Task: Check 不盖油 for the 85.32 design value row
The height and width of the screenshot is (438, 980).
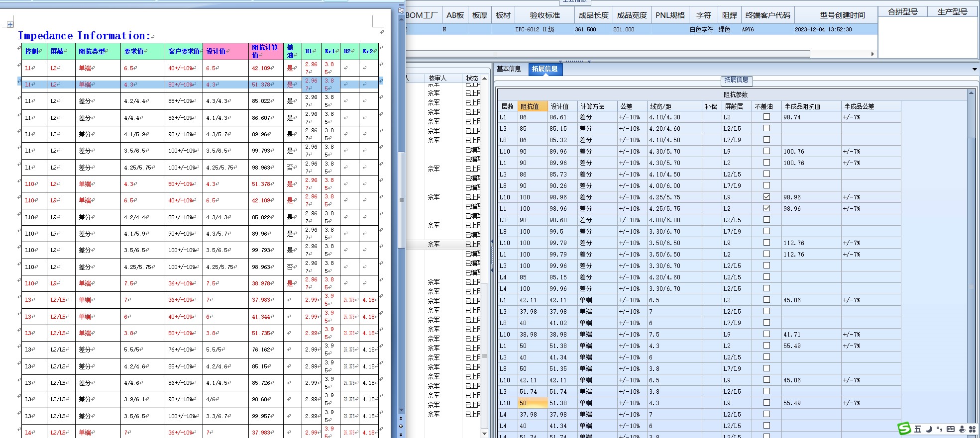Action: pos(766,140)
